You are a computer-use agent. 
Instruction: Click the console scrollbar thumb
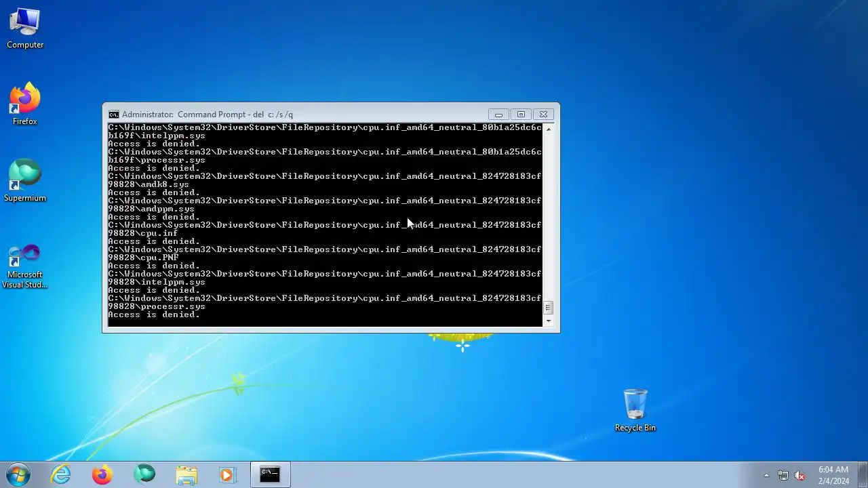[549, 308]
